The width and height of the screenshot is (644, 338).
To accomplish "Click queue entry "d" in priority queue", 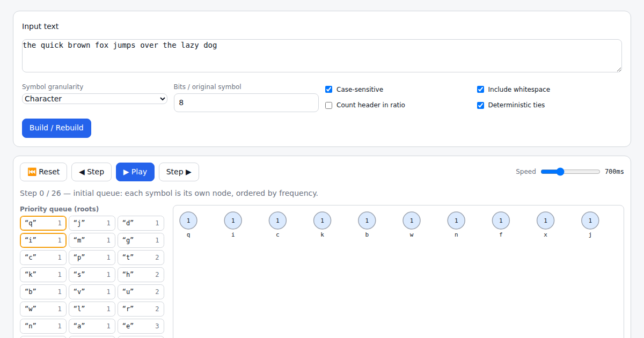I will (x=141, y=223).
